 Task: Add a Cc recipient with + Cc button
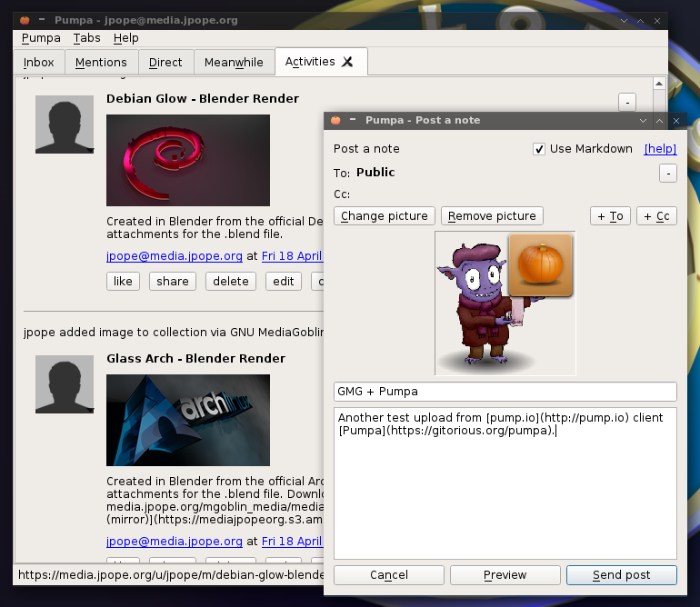656,216
